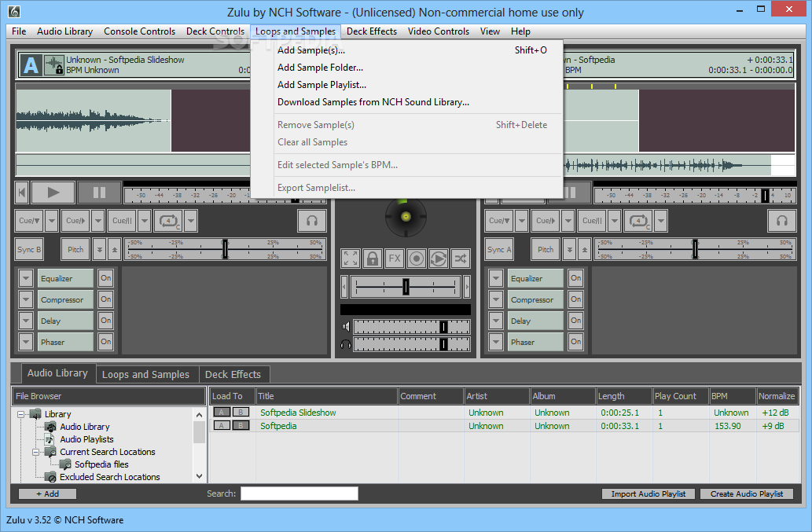This screenshot has height=532, width=812.
Task: Open the FX button in center mixer
Action: point(395,259)
